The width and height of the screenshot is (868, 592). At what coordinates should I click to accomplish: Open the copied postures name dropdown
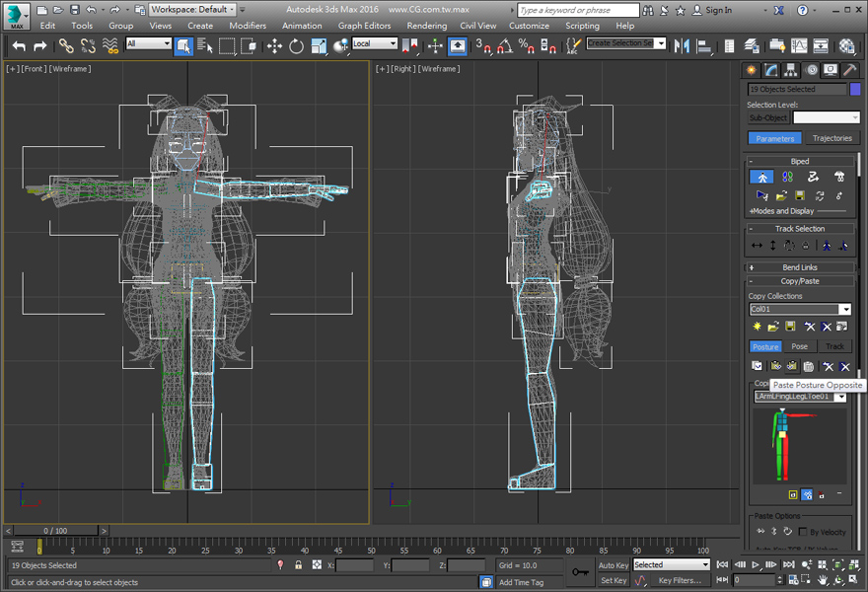(800, 397)
